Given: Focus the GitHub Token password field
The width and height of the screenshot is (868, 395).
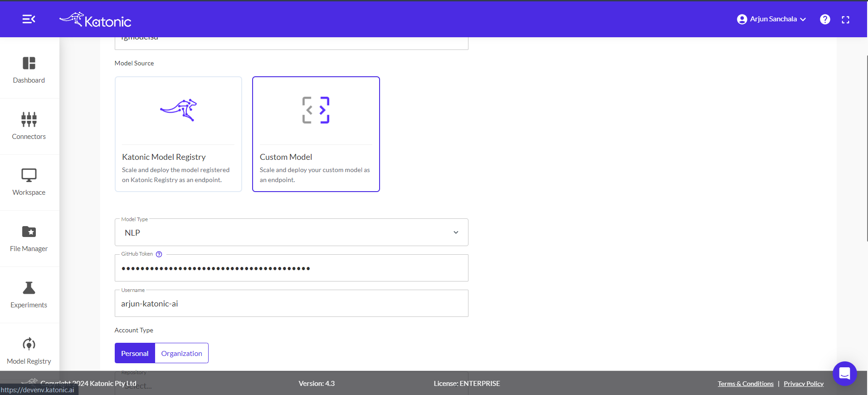Looking at the screenshot, I should pos(291,268).
